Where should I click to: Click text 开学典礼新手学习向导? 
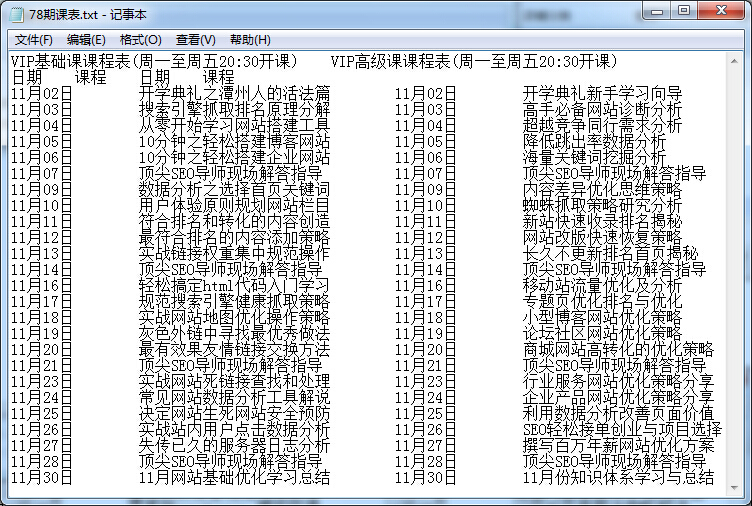pos(602,93)
